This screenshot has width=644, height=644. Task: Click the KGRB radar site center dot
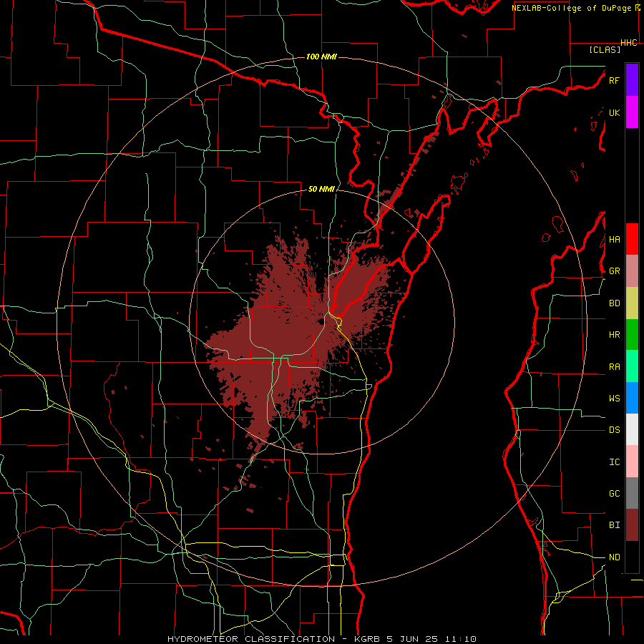pyautogui.click(x=321, y=321)
